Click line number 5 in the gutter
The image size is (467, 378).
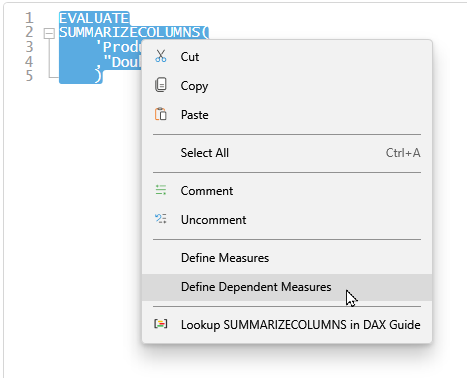click(x=29, y=76)
